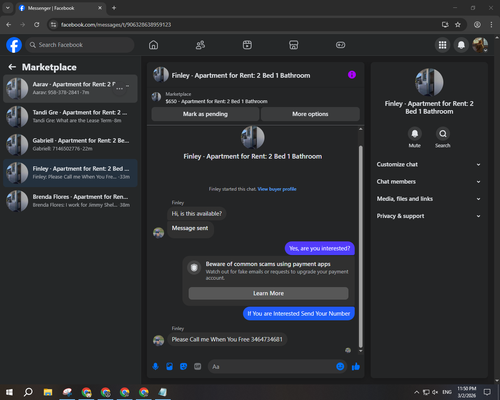This screenshot has width=500, height=400.
Task: Go back using the Marketplace arrow
Action: (x=12, y=67)
